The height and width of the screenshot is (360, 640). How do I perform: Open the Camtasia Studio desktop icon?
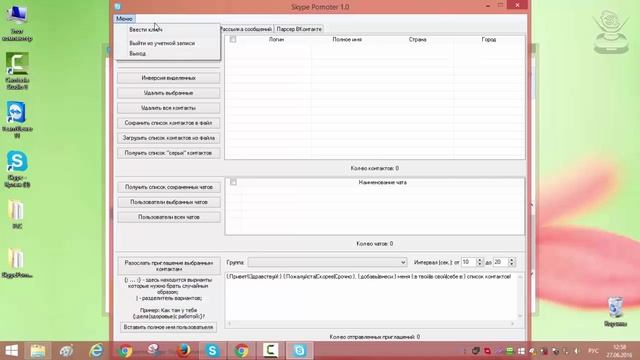click(x=17, y=71)
